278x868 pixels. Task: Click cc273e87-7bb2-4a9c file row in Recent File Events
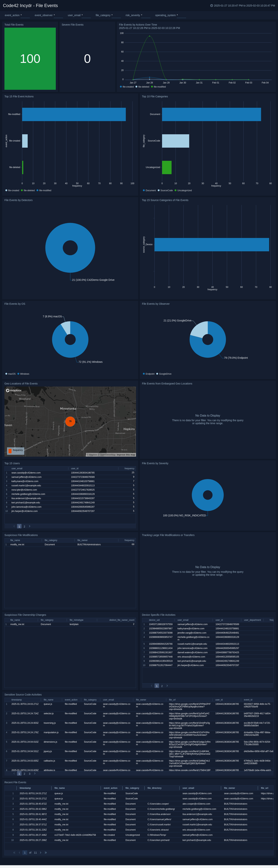point(139,835)
